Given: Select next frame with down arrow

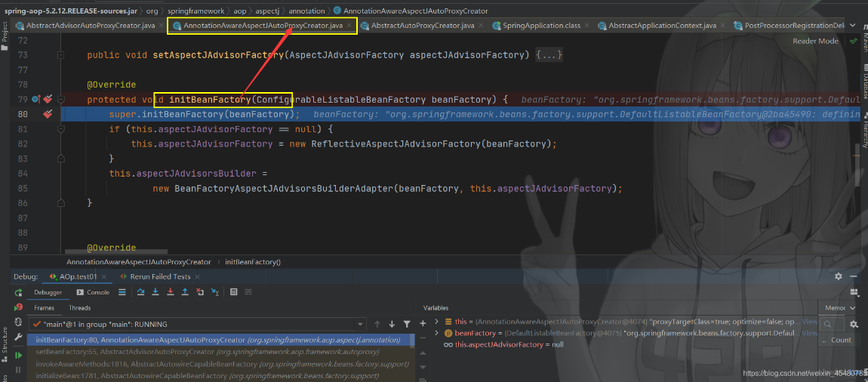Looking at the screenshot, I should click(392, 324).
